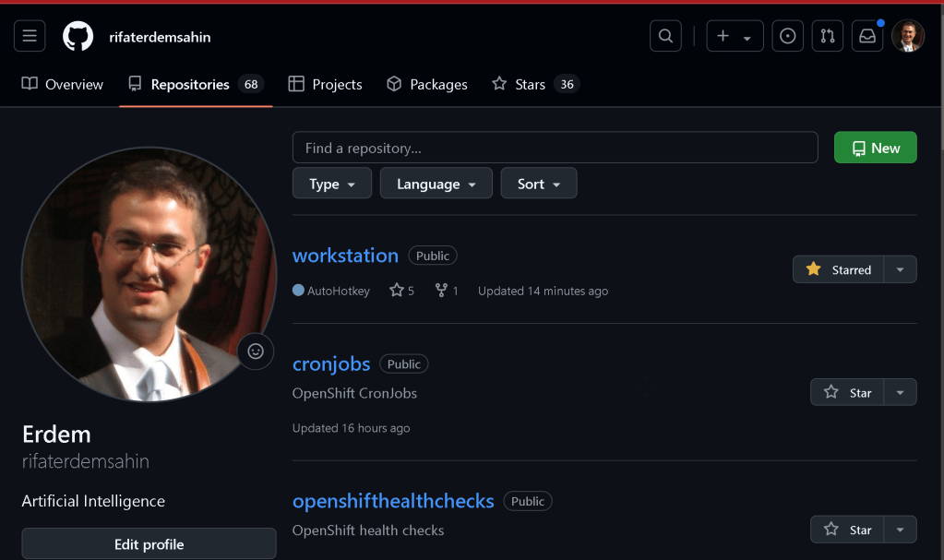
Task: Open the list dropdown next to Starred
Action: pyautogui.click(x=900, y=269)
